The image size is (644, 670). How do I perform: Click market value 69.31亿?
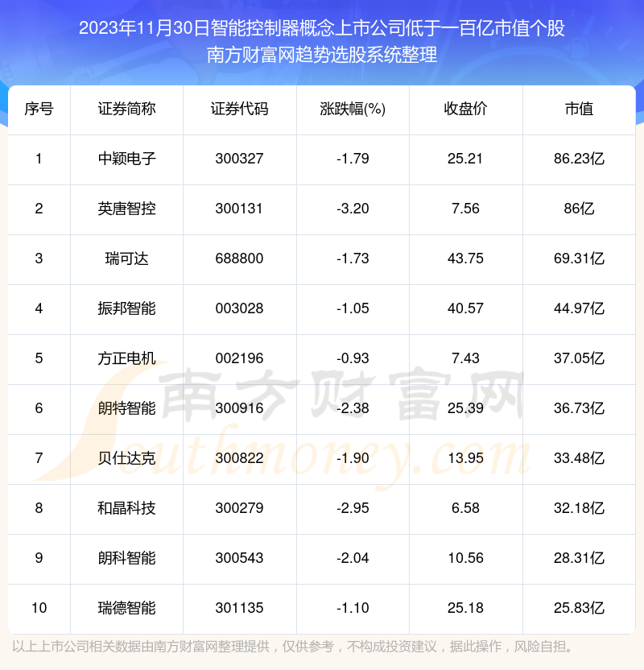[x=579, y=259]
